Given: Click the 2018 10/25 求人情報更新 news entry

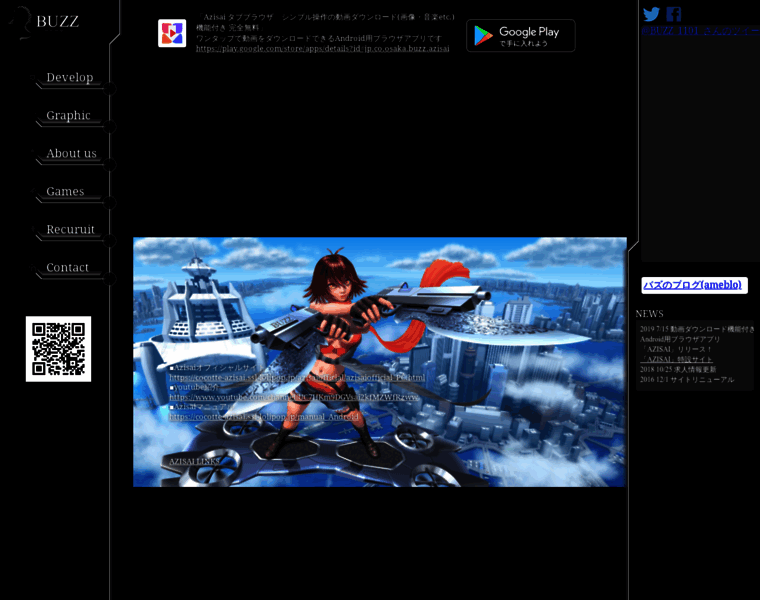Looking at the screenshot, I should (678, 369).
